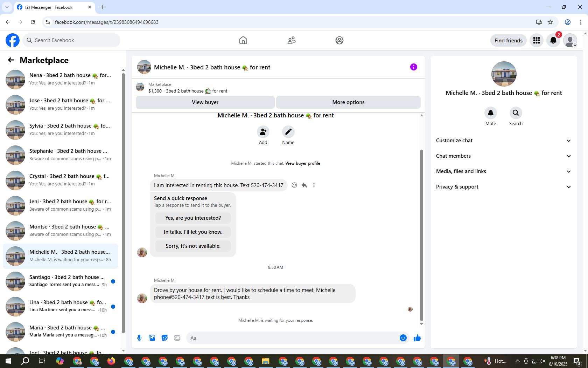Image resolution: width=588 pixels, height=368 pixels.
Task: Choose a sticker icon
Action: pyautogui.click(x=164, y=338)
